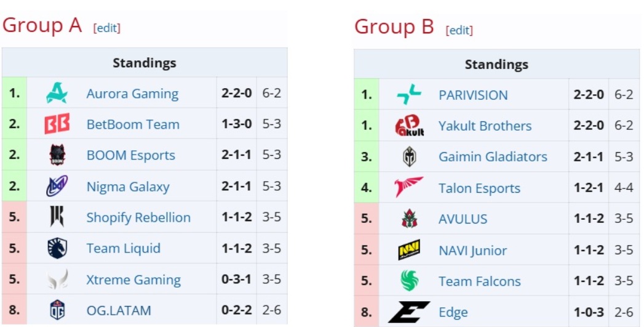Click the Team Falcons green logo

(410, 281)
